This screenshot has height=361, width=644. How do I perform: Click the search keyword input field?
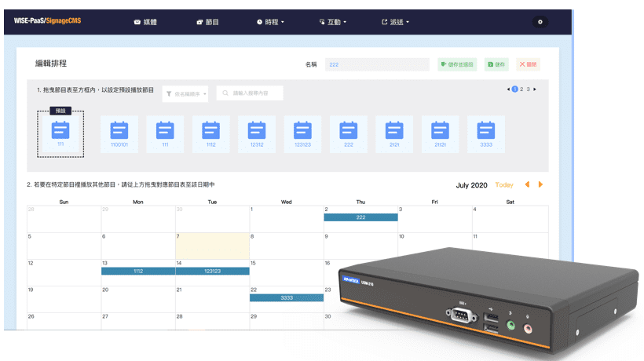[x=250, y=93]
